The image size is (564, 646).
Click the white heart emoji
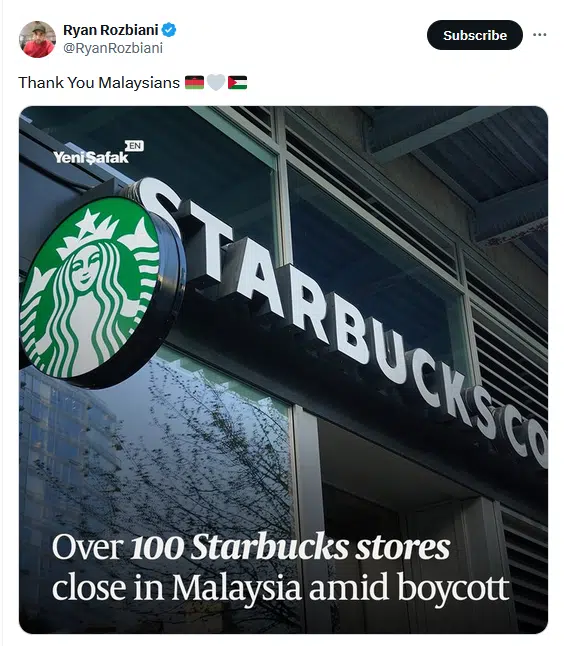coord(216,82)
